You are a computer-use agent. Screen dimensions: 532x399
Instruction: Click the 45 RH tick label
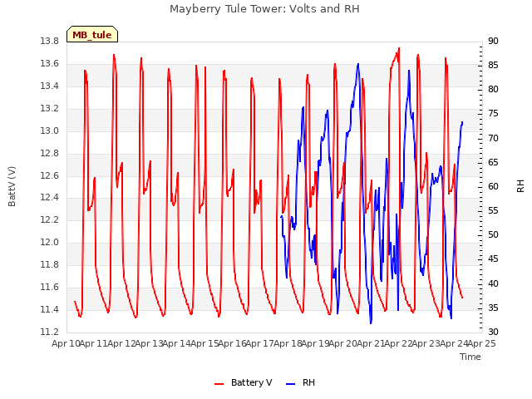[493, 259]
